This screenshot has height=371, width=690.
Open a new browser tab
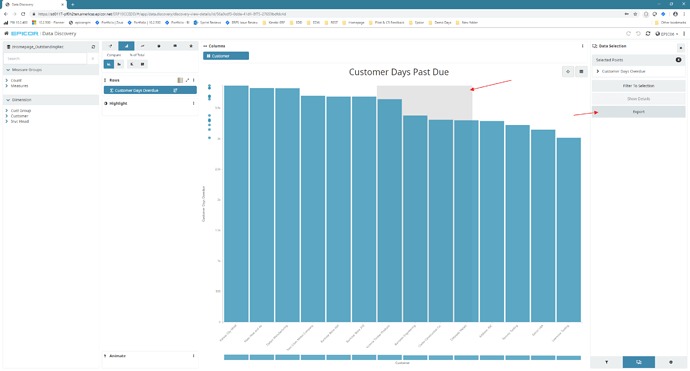[x=73, y=4]
